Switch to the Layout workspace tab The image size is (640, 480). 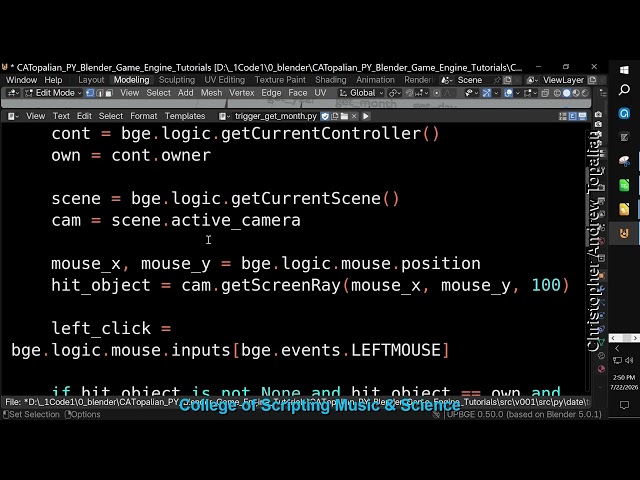click(91, 80)
